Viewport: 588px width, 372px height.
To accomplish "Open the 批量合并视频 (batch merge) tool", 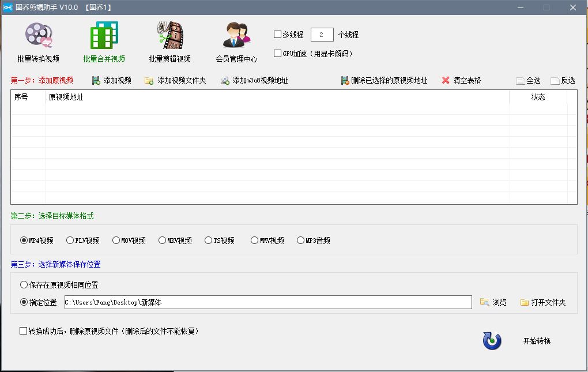I will (104, 40).
